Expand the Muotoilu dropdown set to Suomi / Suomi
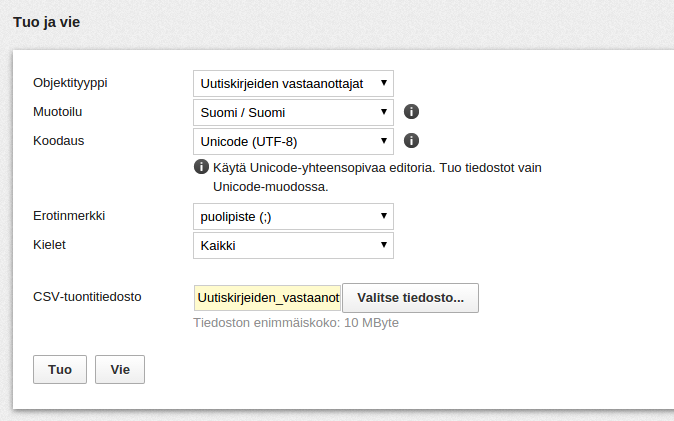Image resolution: width=674 pixels, height=421 pixels. [x=293, y=113]
